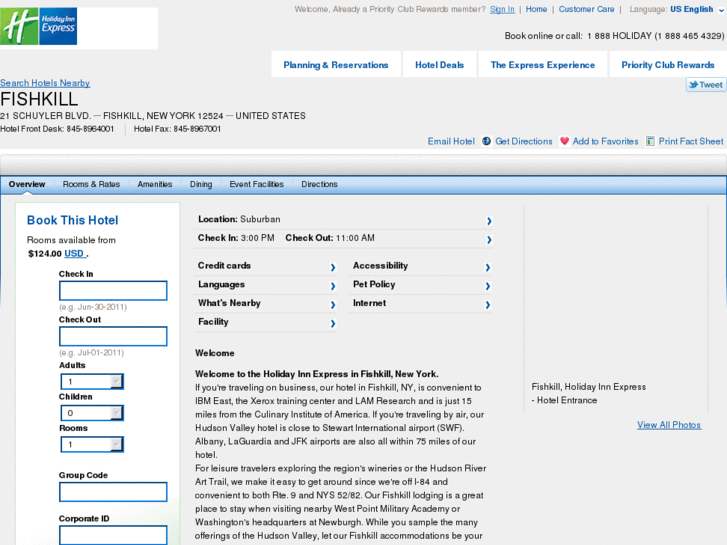The image size is (727, 545).
Task: Click the fact sheet icon beside Print Fact Sheet
Action: coord(650,141)
